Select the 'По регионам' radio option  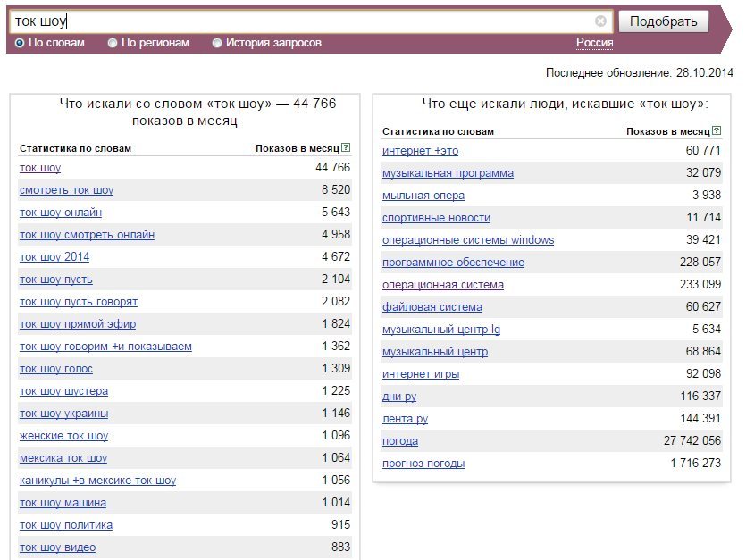(113, 43)
